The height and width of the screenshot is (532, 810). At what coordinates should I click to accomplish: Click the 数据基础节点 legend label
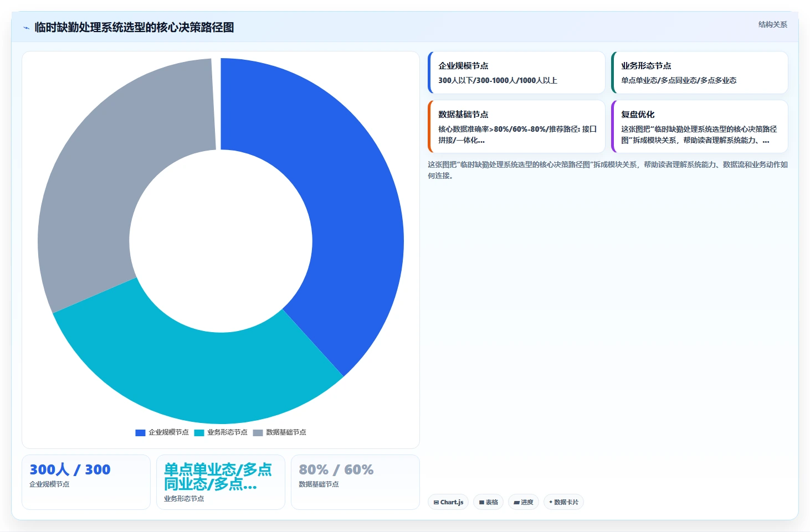[x=286, y=432]
